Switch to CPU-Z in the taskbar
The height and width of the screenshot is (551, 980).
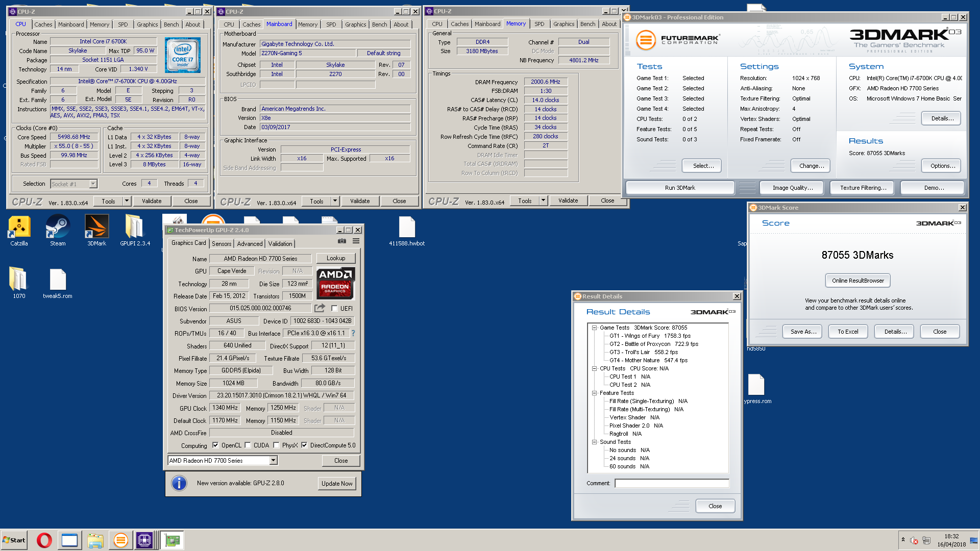click(x=144, y=540)
